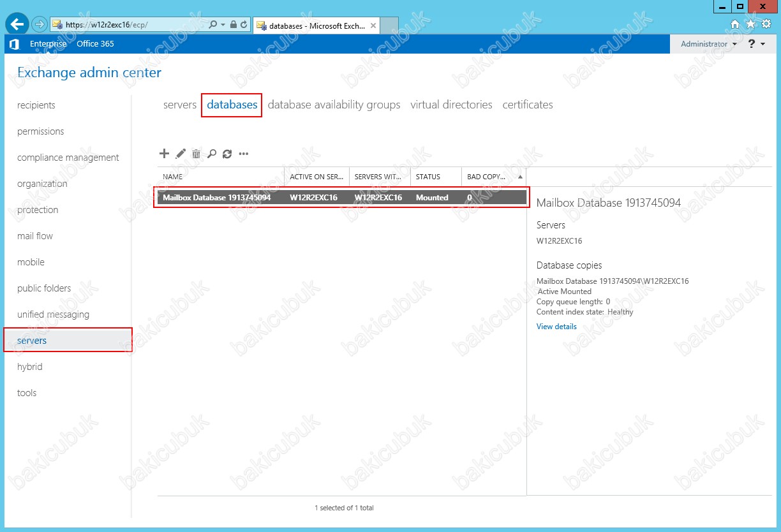Open the virtual directories tab
781x532 pixels.
[452, 105]
